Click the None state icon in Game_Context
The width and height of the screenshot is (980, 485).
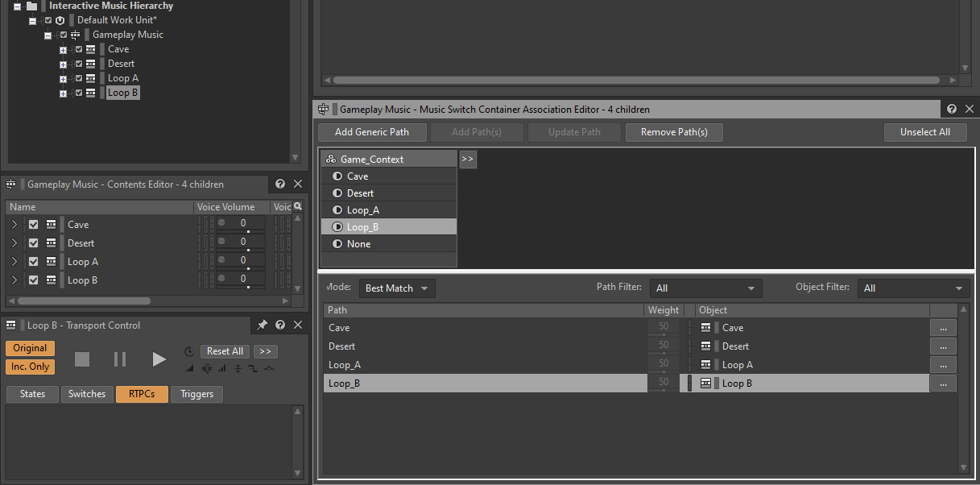tap(337, 244)
